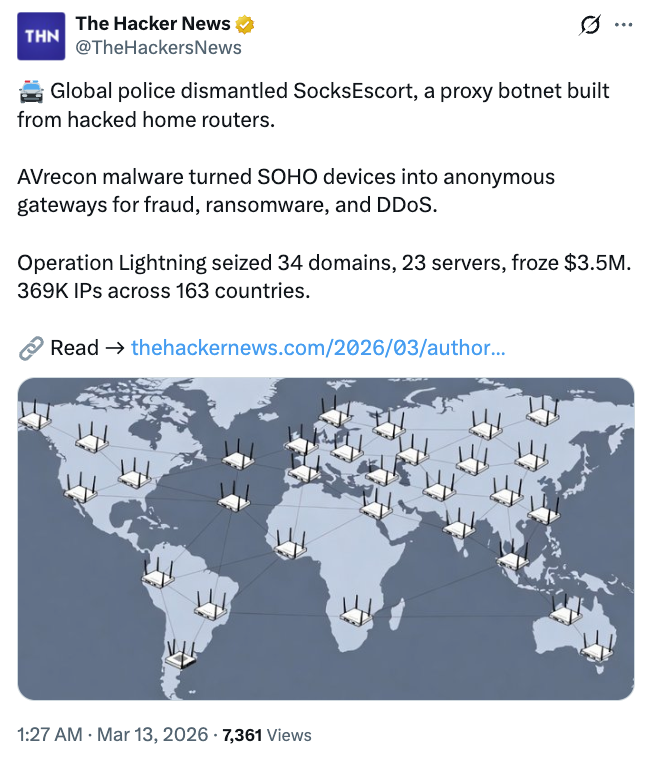
Task: Open the post timestamp 1:27 AM
Action: [x=50, y=735]
